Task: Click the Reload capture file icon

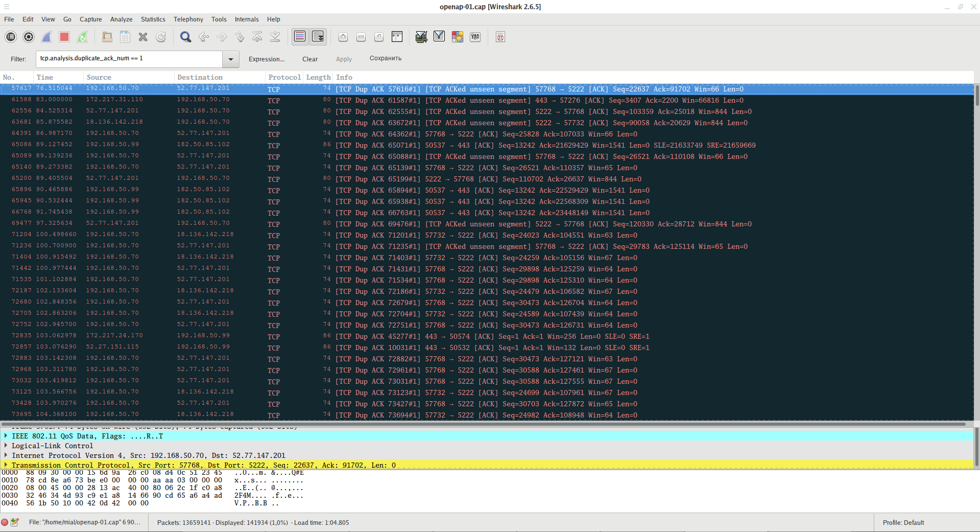Action: pyautogui.click(x=161, y=37)
